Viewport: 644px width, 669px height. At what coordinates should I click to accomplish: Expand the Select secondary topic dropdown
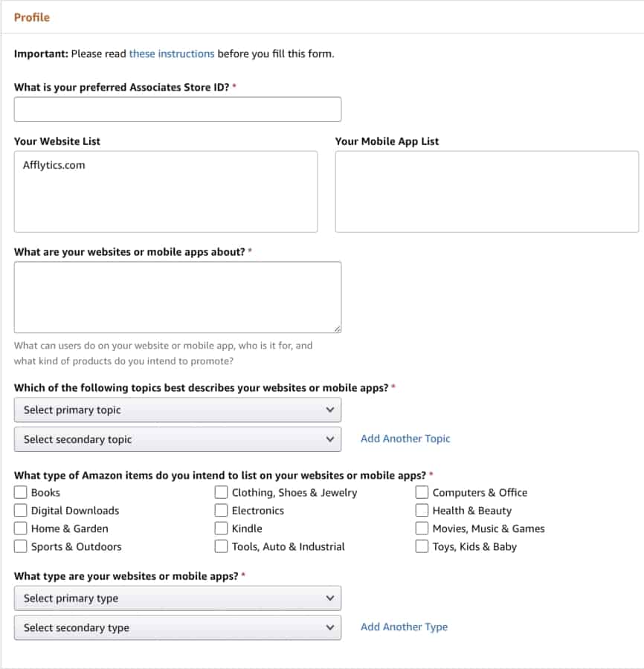coord(178,439)
